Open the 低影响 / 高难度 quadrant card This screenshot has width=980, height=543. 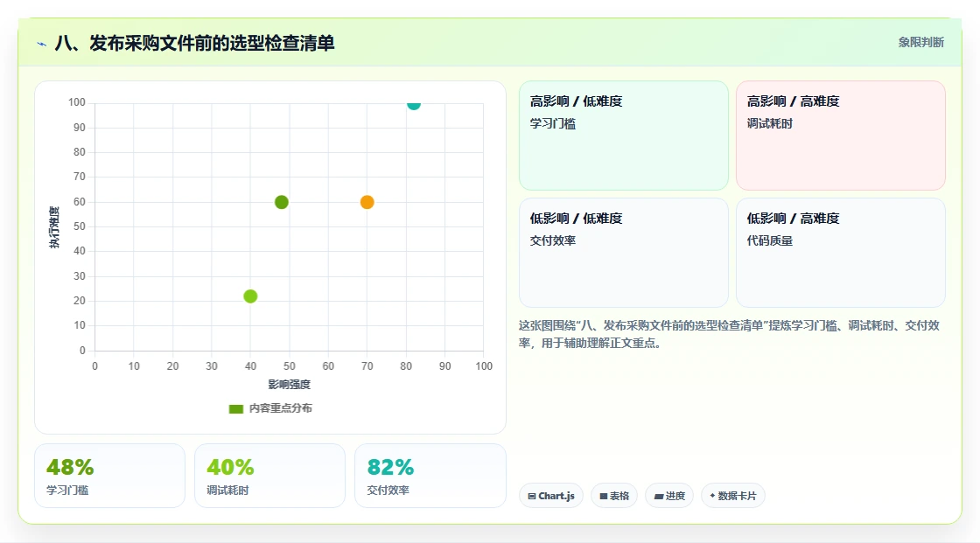(841, 253)
